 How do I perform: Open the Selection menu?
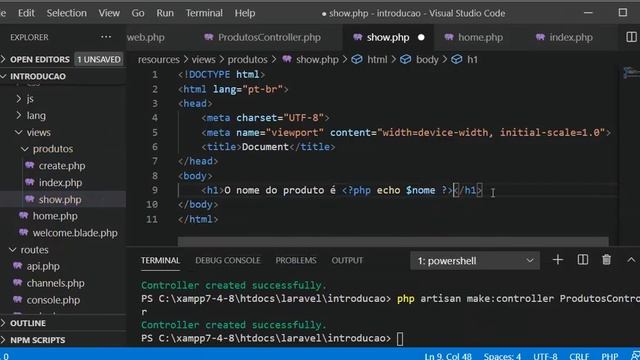pyautogui.click(x=67, y=13)
